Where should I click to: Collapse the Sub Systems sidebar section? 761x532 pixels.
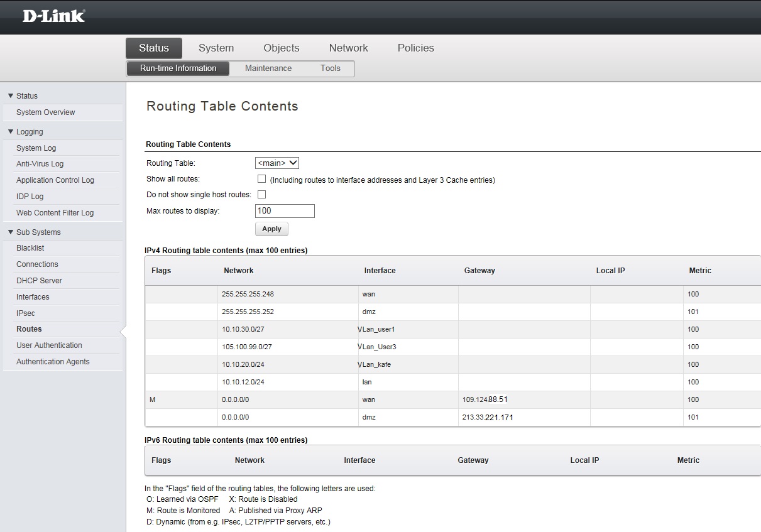click(11, 232)
